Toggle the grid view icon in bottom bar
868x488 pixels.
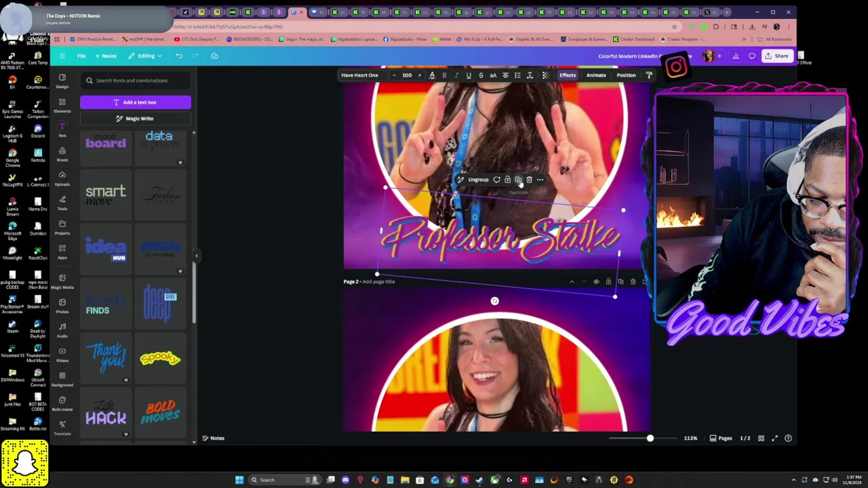761,439
